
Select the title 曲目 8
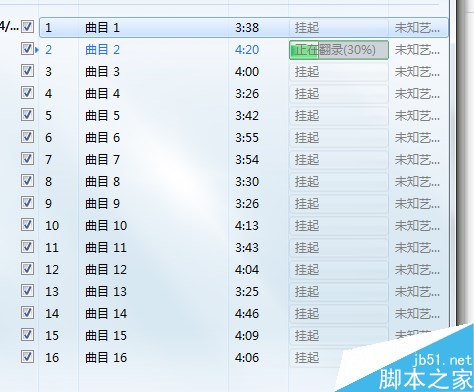(x=102, y=182)
